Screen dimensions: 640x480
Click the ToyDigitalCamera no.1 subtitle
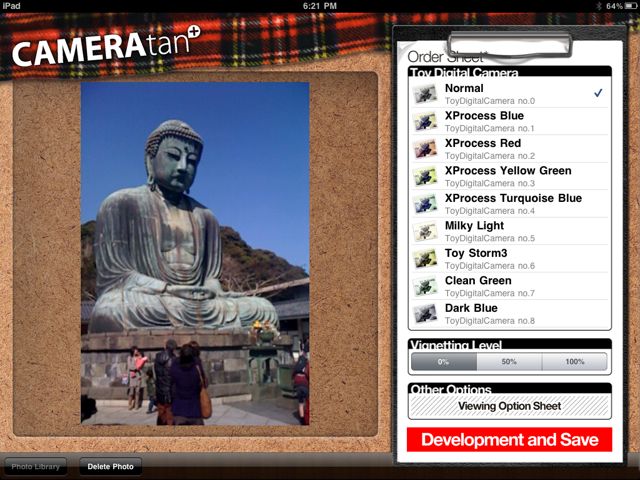tap(490, 128)
